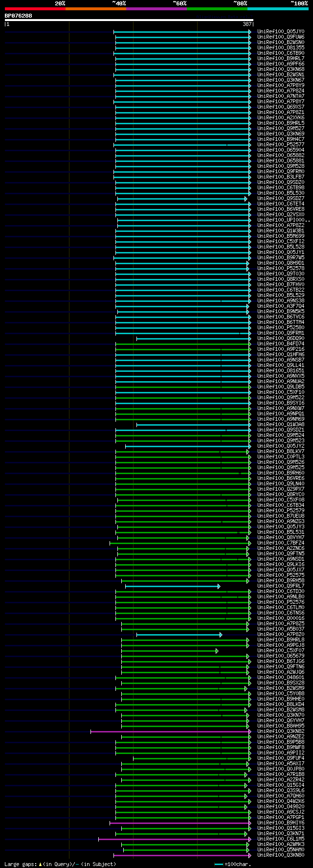This screenshot has height=868, width=313.
Task: Click the BP076288 query name
Action: click(19, 16)
